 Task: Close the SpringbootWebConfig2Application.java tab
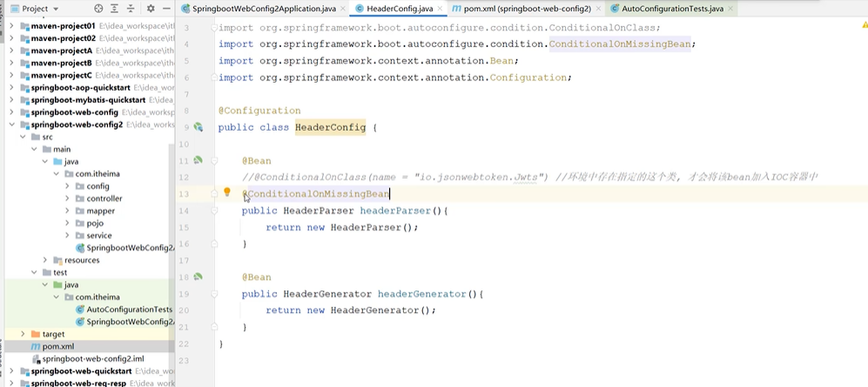[343, 9]
